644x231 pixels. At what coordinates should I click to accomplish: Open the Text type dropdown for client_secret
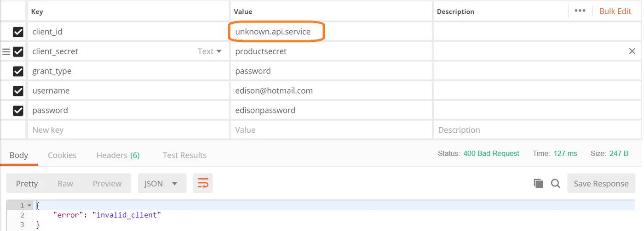tap(210, 51)
